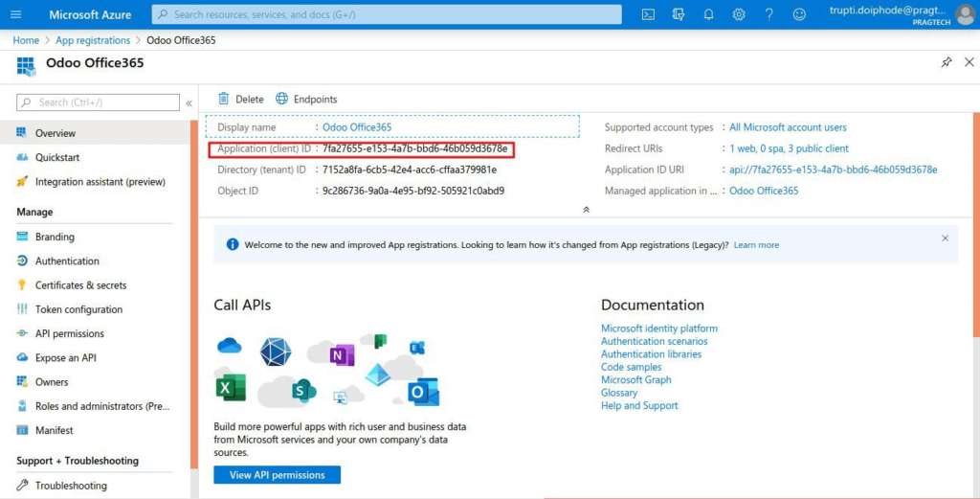Image resolution: width=980 pixels, height=499 pixels.
Task: Open the Microsoft Graph documentation link
Action: 635,380
